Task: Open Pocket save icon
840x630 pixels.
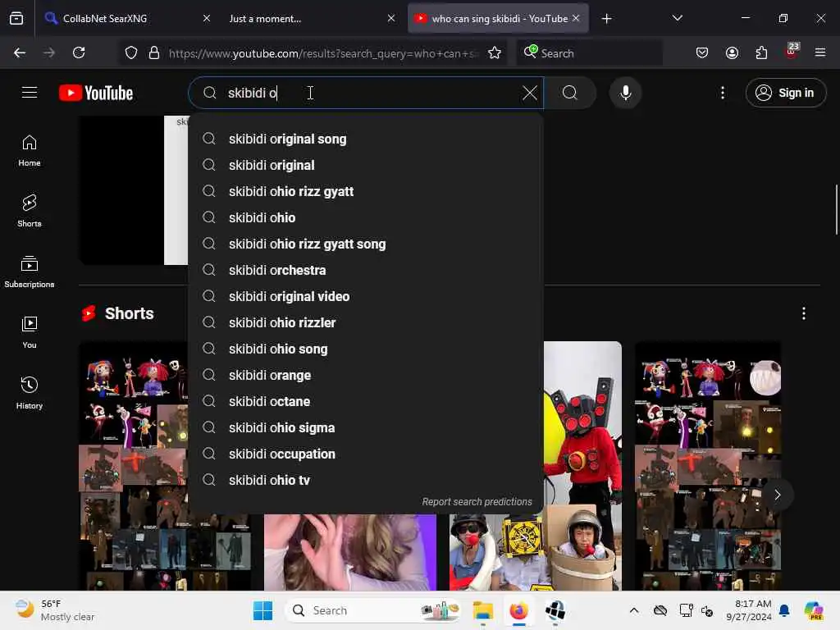Action: pyautogui.click(x=702, y=52)
